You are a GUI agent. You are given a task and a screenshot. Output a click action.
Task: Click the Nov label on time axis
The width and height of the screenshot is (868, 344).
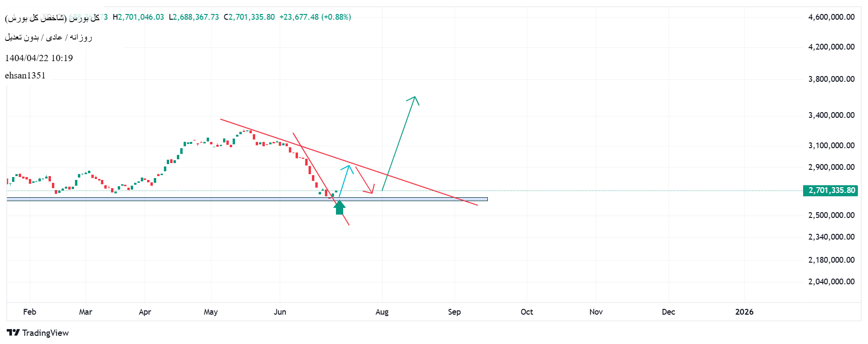point(596,312)
